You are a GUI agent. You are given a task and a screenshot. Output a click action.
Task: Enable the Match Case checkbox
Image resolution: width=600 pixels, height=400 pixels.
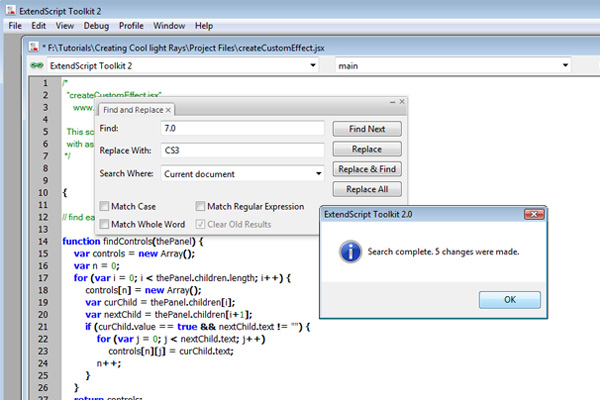[104, 206]
